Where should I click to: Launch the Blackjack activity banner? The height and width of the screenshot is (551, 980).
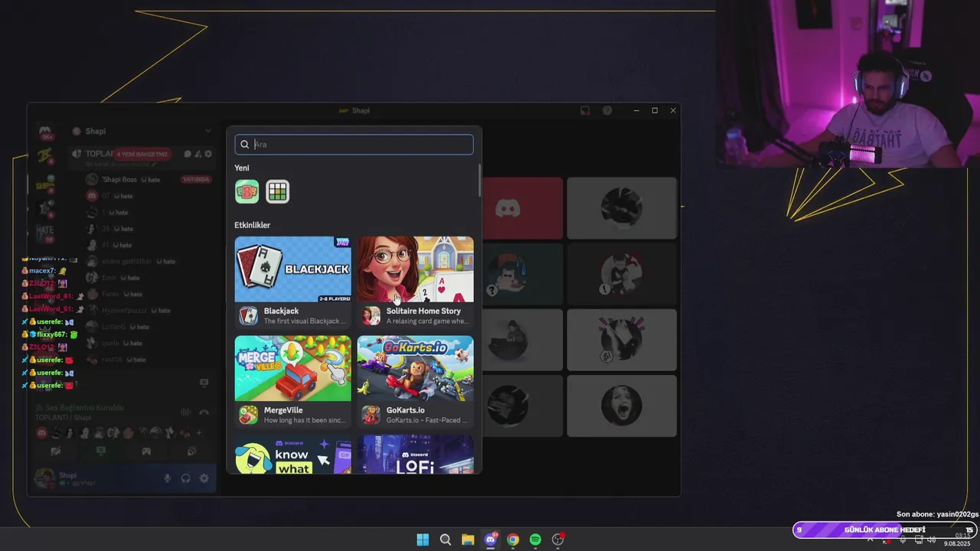tap(292, 269)
